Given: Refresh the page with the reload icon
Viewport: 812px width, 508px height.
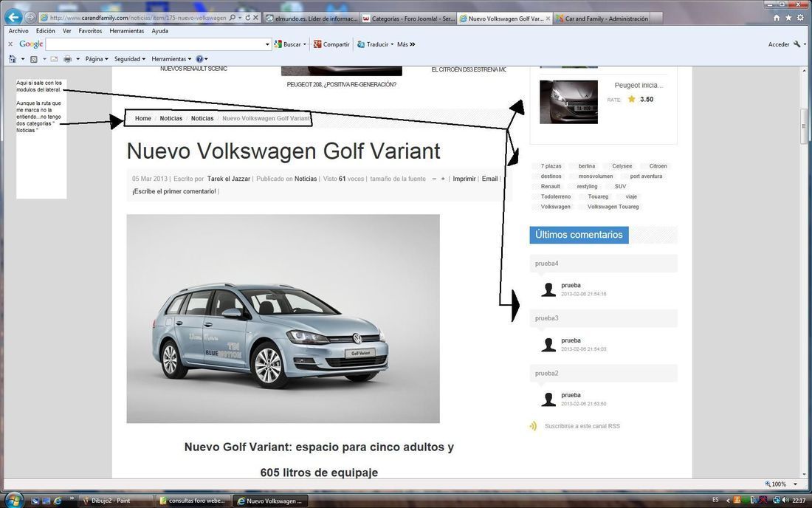Looking at the screenshot, I should point(247,18).
